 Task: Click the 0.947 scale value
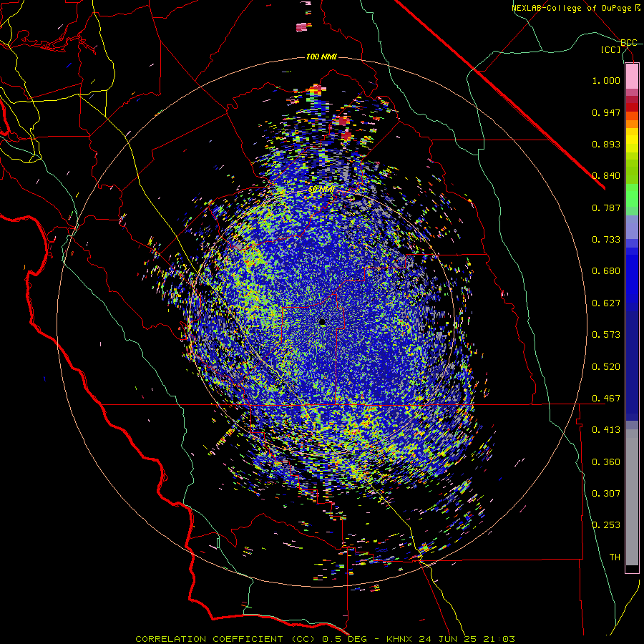click(x=606, y=112)
